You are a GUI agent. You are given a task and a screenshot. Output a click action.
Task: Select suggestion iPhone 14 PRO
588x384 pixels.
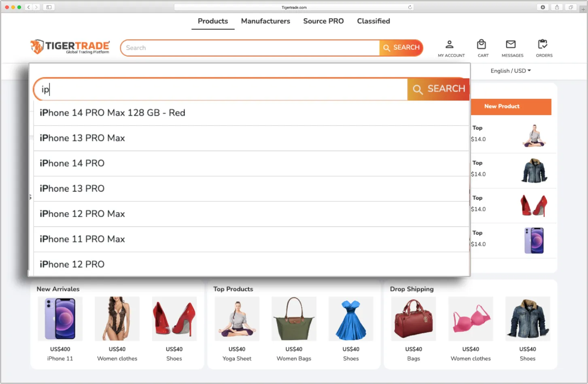pos(251,163)
